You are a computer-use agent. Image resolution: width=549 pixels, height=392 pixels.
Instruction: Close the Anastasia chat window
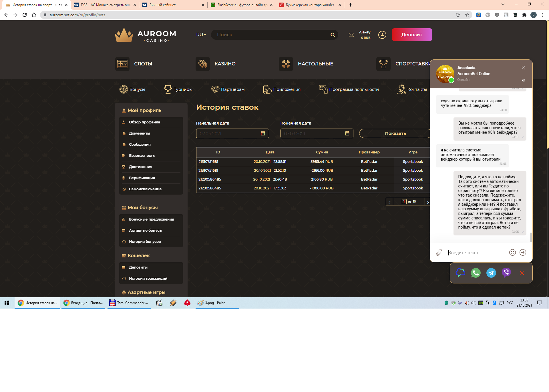coord(523,68)
